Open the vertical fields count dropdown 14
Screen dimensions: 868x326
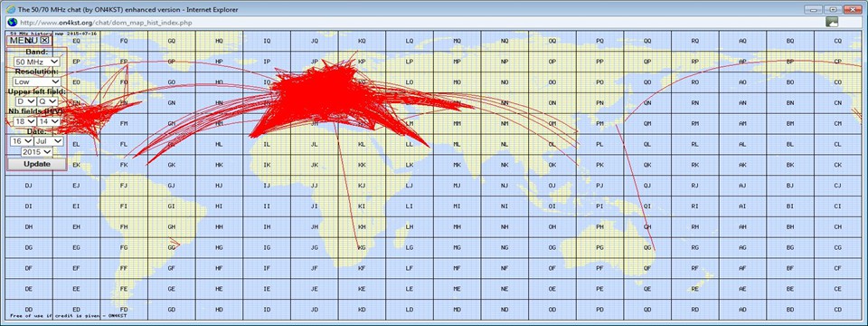click(48, 120)
